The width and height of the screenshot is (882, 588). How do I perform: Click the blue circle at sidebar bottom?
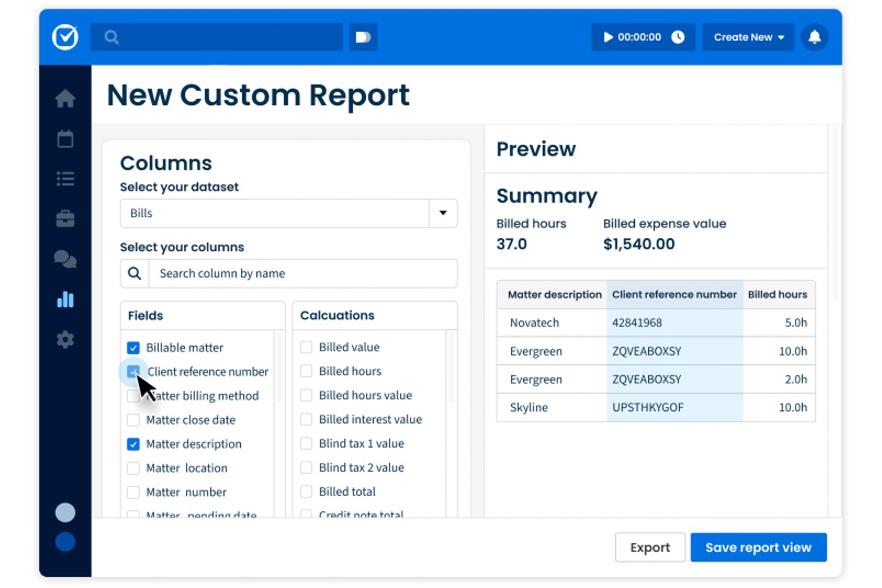(x=66, y=542)
